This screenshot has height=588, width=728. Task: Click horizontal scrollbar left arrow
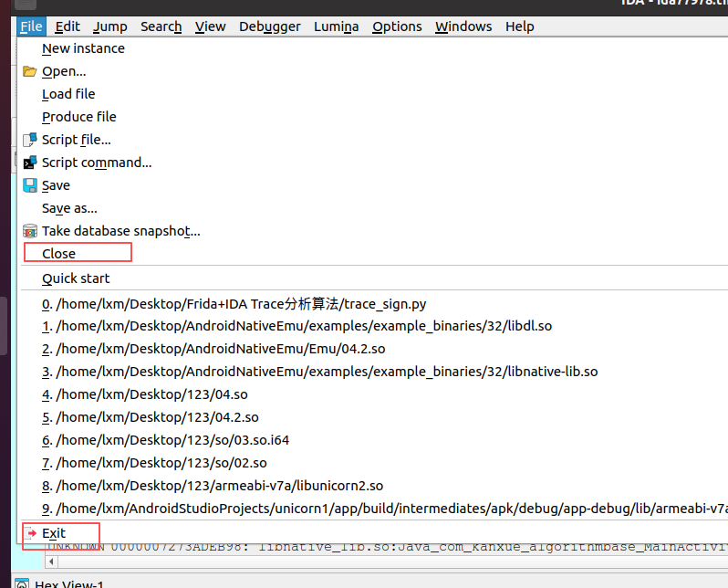click(51, 562)
